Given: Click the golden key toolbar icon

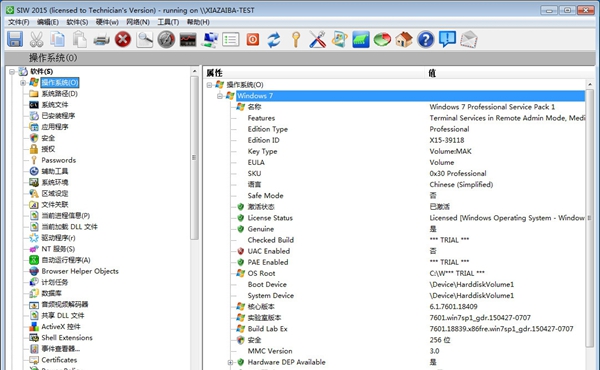Looking at the screenshot, I should [x=296, y=39].
